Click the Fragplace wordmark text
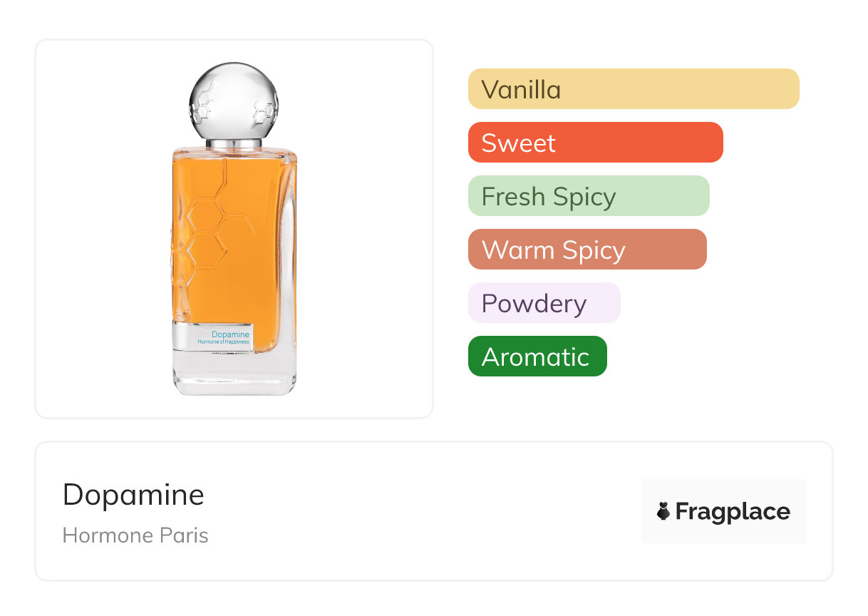Image resolution: width=868 pixels, height=616 pixels. [733, 511]
